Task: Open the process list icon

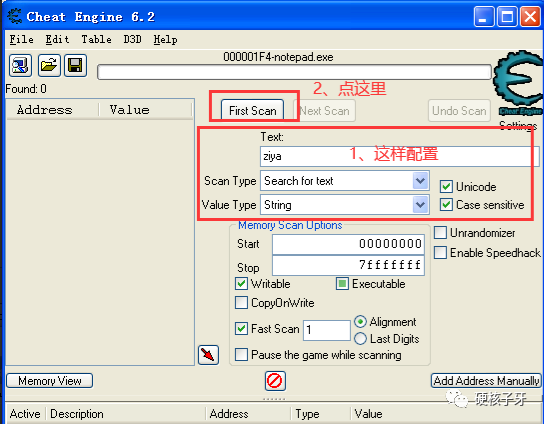Action: pos(20,65)
